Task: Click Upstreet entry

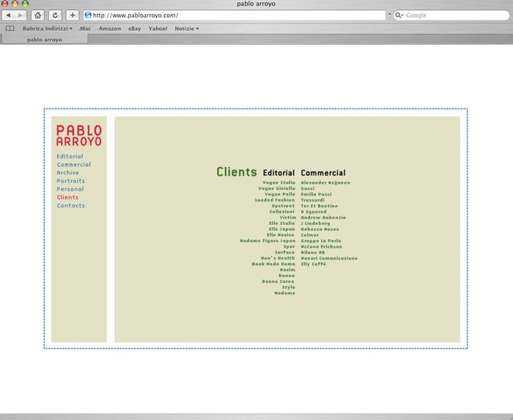Action: tap(283, 206)
